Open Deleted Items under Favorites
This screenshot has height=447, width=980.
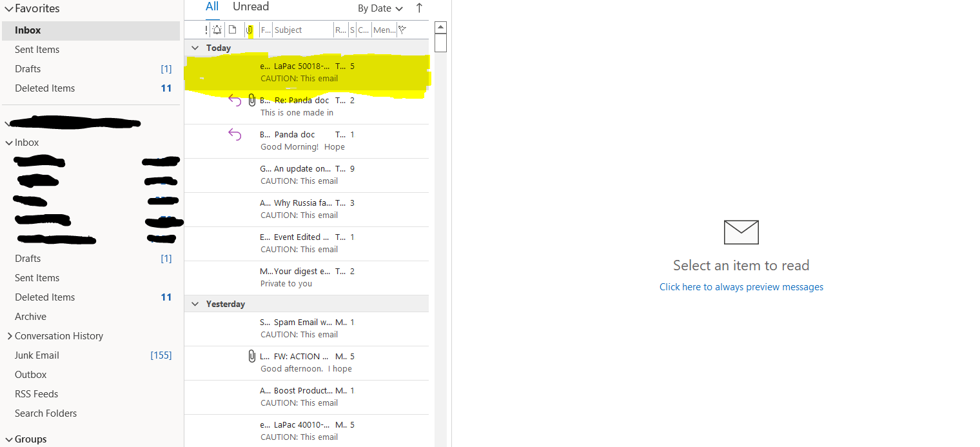pos(91,88)
